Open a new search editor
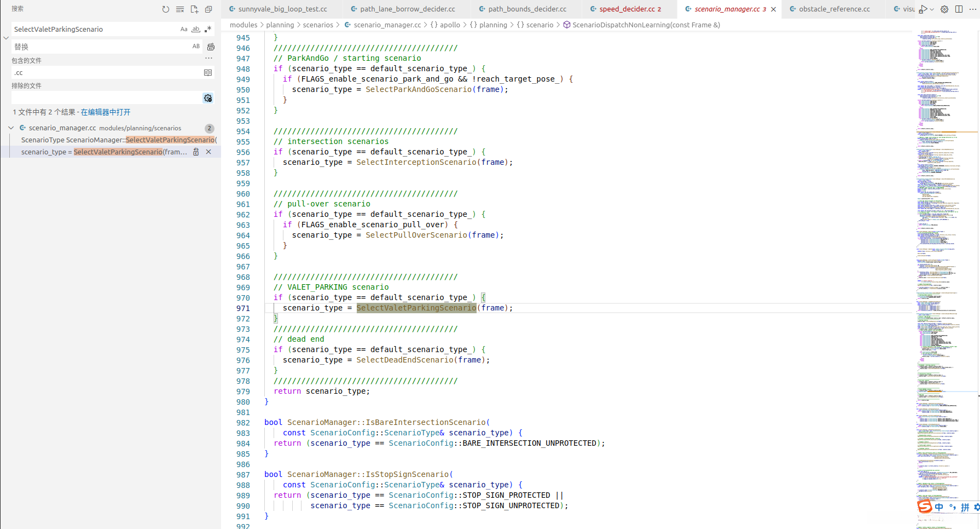This screenshot has height=529, width=980. pos(194,9)
